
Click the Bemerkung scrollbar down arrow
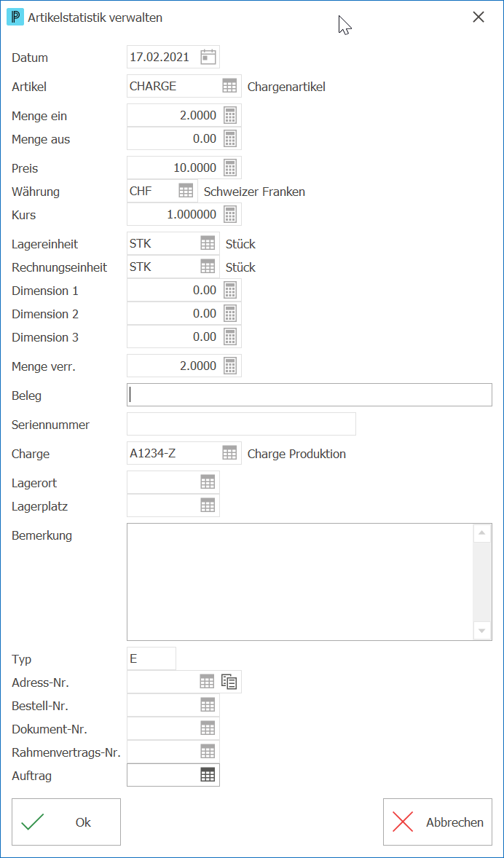pos(481,630)
